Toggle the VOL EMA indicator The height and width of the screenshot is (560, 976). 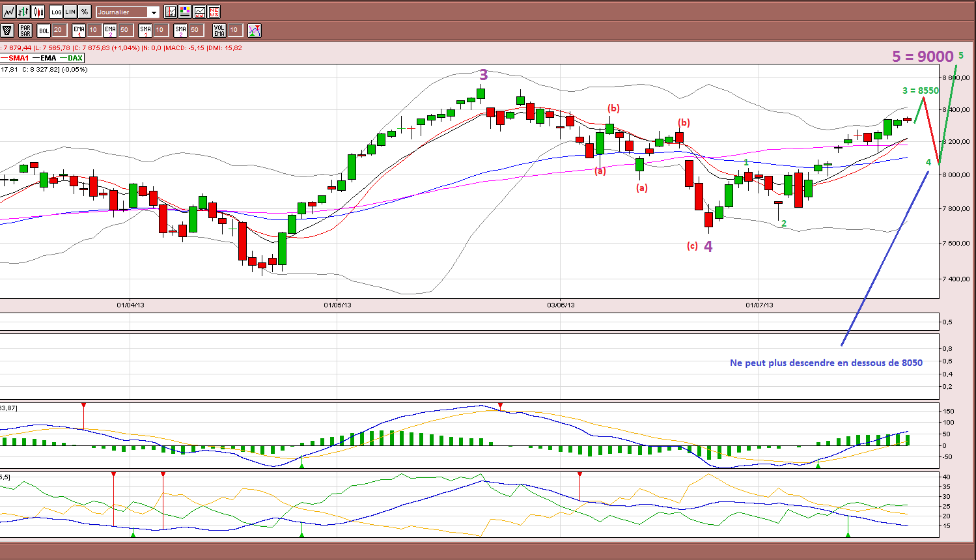coord(219,30)
